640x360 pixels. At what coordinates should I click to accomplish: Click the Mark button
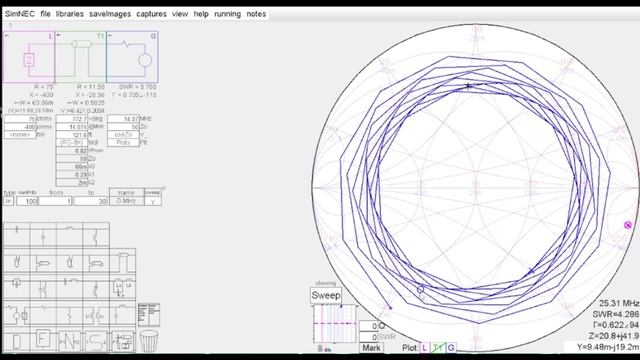(x=371, y=348)
